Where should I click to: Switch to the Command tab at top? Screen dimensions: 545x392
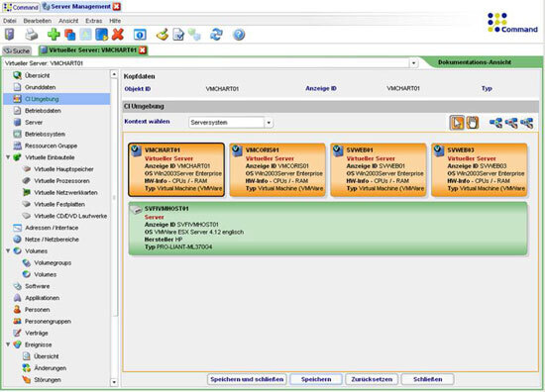pos(21,7)
